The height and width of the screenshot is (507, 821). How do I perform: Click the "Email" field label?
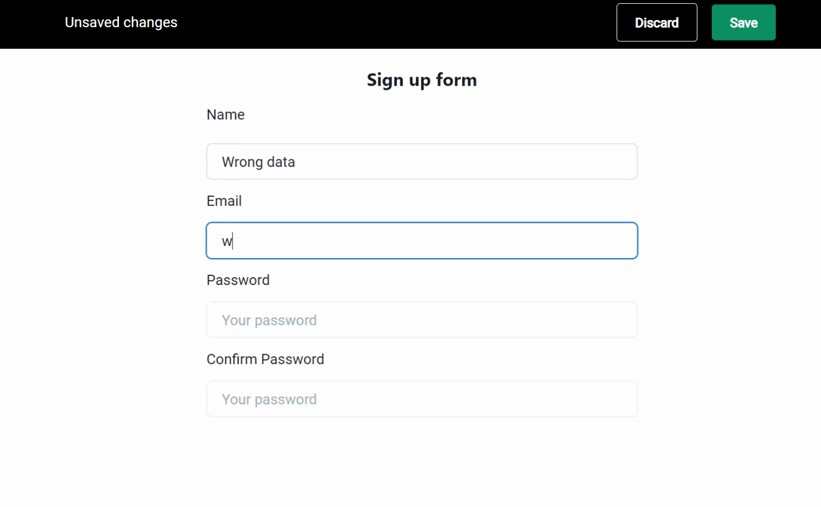point(224,201)
